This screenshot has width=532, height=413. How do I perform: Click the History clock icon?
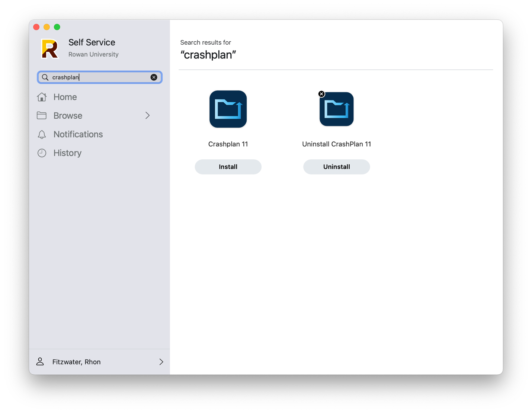42,153
